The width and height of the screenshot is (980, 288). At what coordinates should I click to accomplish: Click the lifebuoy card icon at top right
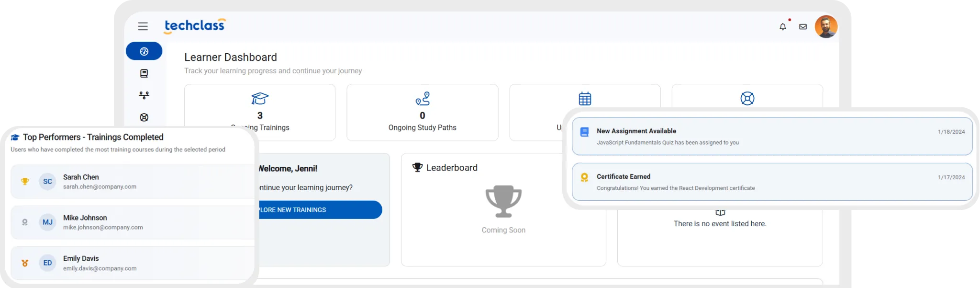(747, 99)
